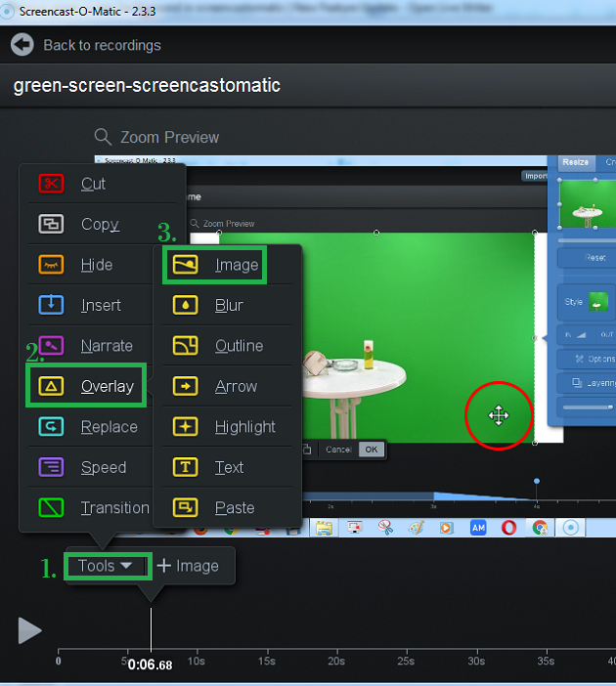This screenshot has height=686, width=616.
Task: Click the Paint palette taskbar icon
Action: 417,528
